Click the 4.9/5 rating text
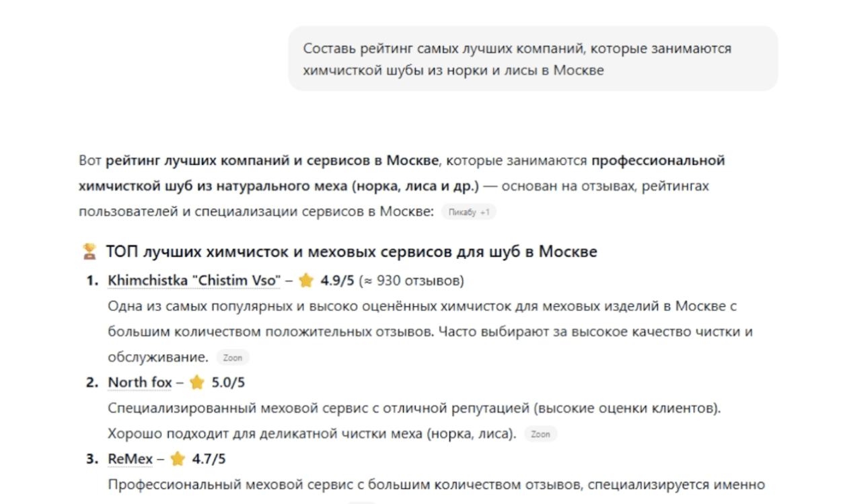The height and width of the screenshot is (504, 841). (x=337, y=281)
